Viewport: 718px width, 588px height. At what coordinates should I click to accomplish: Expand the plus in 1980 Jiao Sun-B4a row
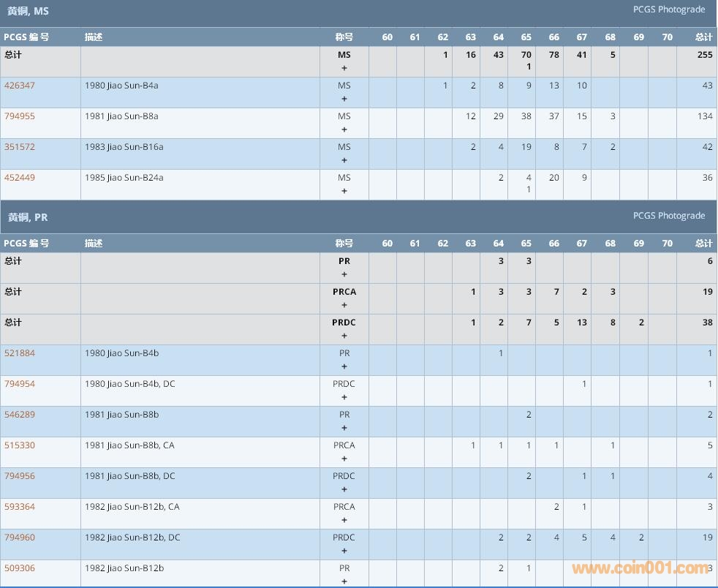click(x=344, y=99)
